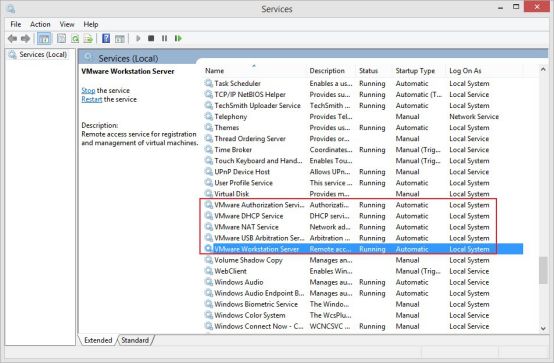Screen dimensions: 554x364
Task: Open the Help toolbar icon
Action: pyautogui.click(x=106, y=39)
